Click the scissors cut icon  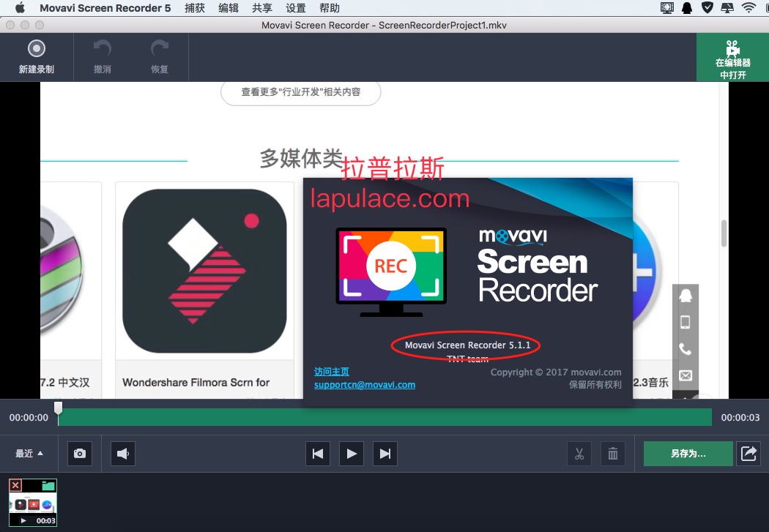click(579, 454)
